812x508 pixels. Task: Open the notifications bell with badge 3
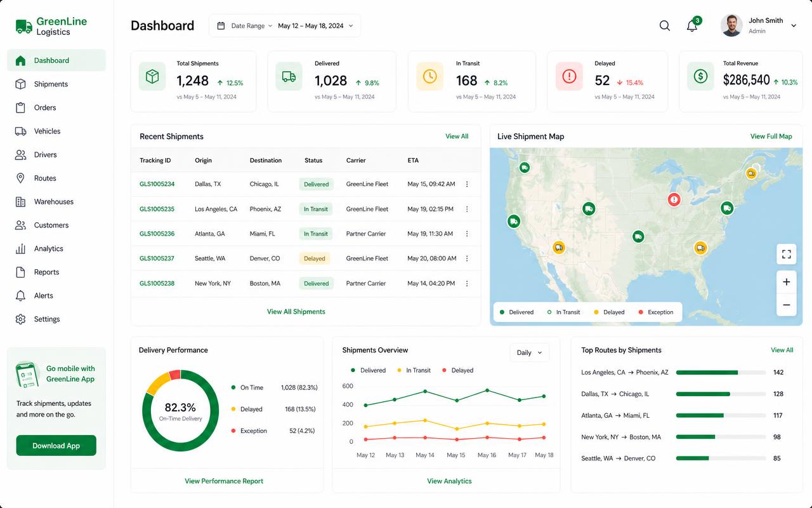click(693, 25)
